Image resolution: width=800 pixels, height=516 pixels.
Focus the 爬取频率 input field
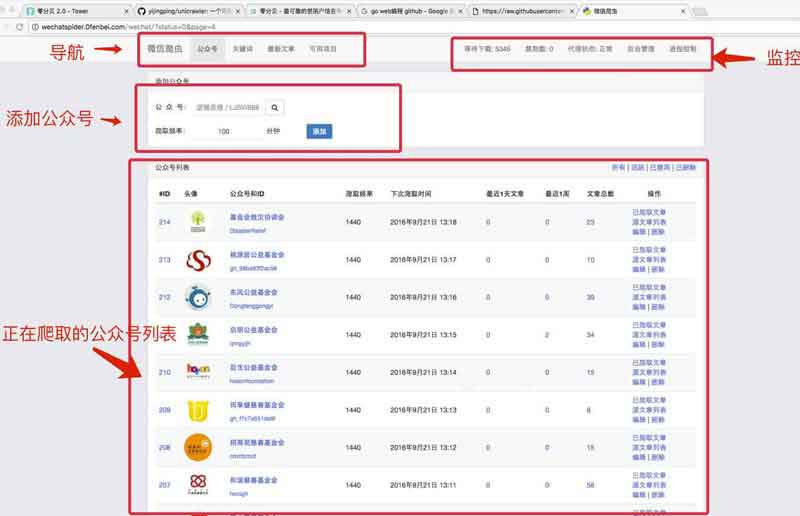237,131
